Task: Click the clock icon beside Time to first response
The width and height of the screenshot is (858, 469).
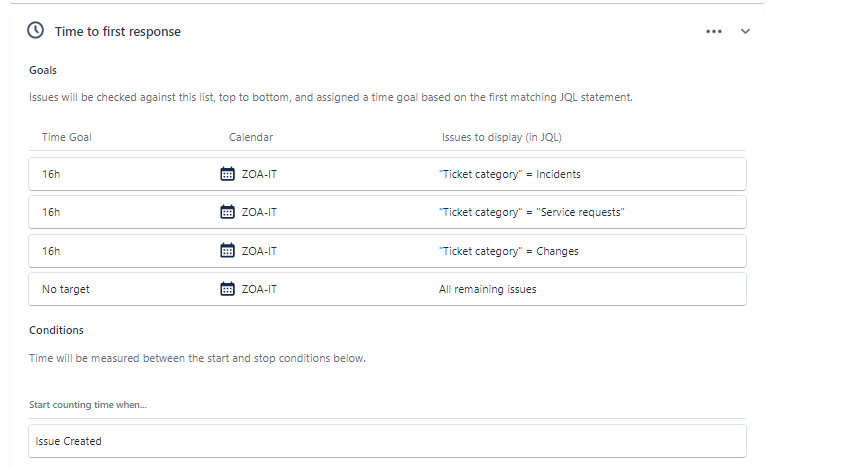Action: [36, 31]
